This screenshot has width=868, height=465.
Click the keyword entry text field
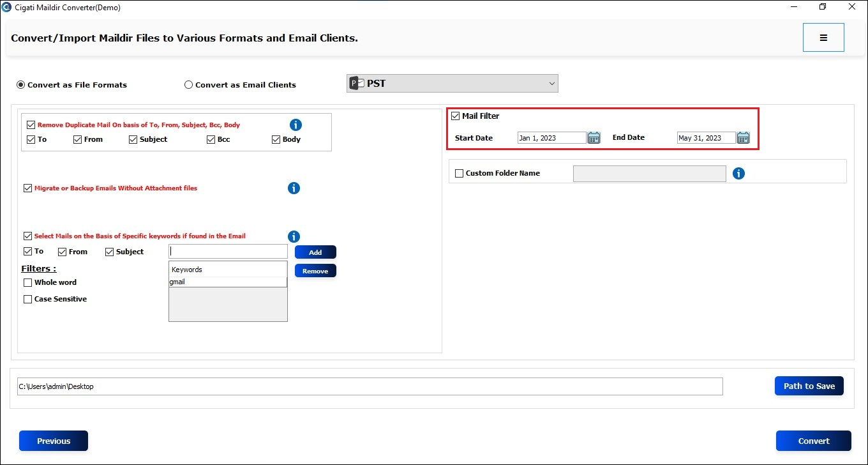tap(228, 252)
